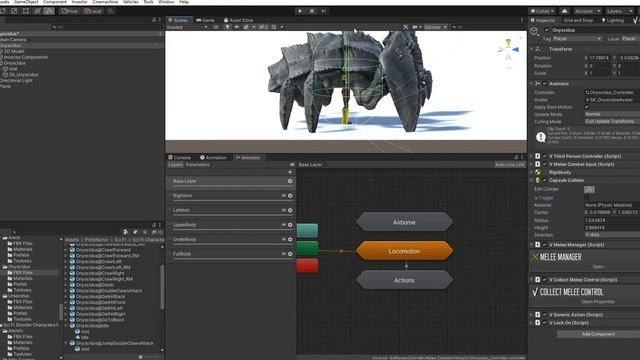
Task: Open the cloud services icon
Action: pos(564,11)
